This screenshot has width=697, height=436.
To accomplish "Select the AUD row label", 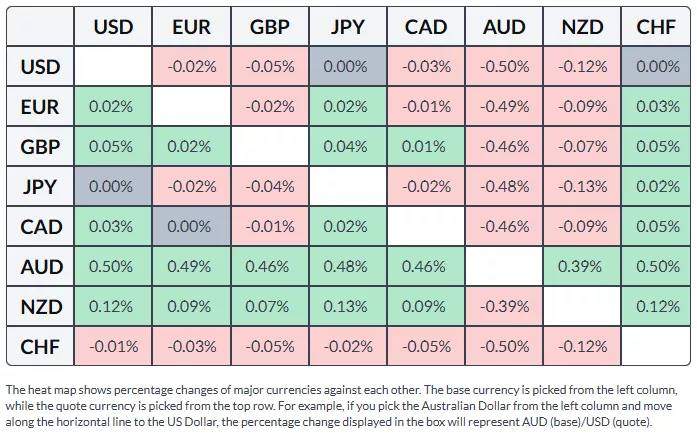I will coord(41,267).
